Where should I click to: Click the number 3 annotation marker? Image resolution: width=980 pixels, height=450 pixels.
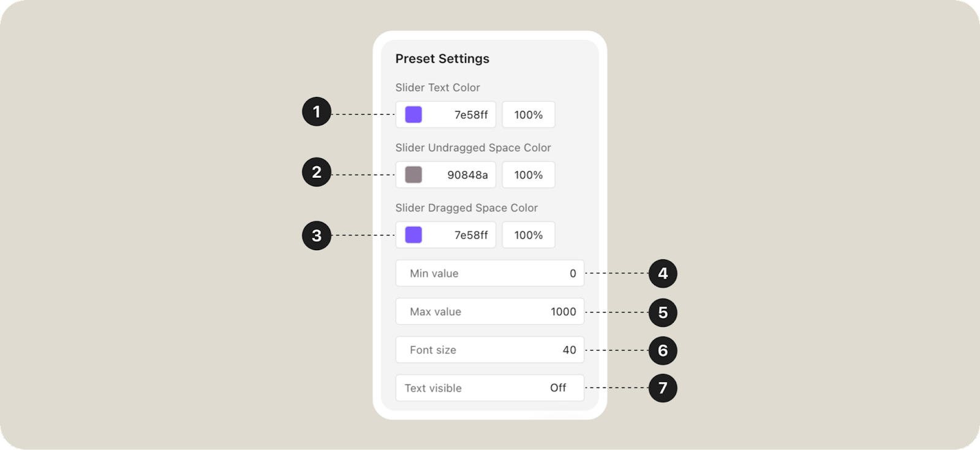[x=317, y=235]
